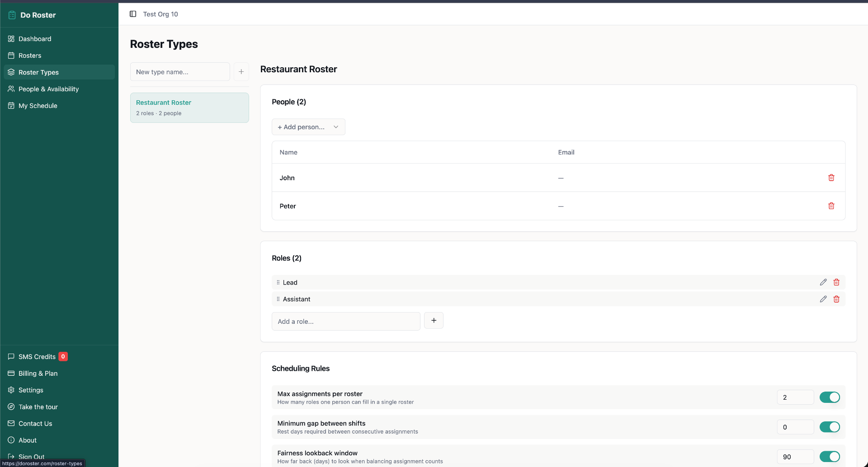The width and height of the screenshot is (868, 467).
Task: Open Billing & Plan page
Action: point(59,374)
